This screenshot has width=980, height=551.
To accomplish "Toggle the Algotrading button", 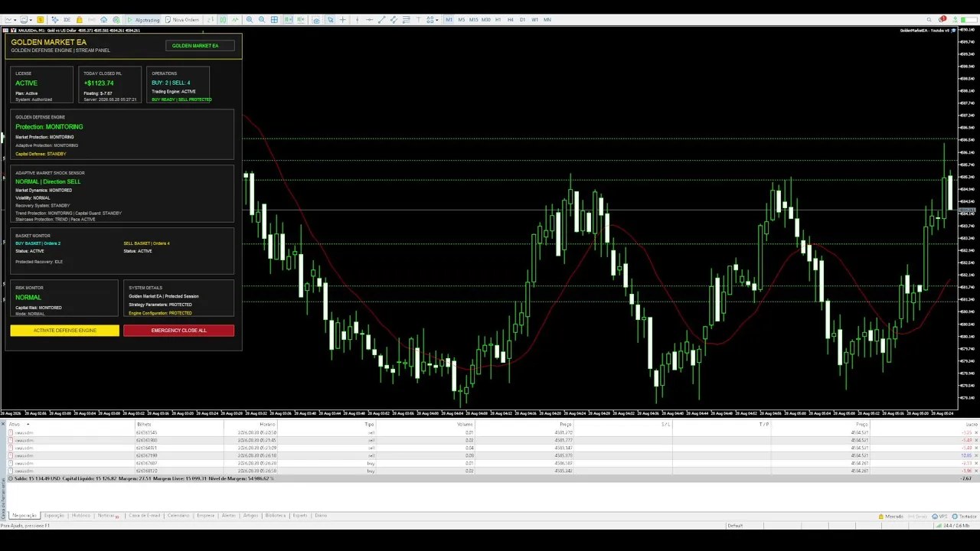I will point(143,20).
